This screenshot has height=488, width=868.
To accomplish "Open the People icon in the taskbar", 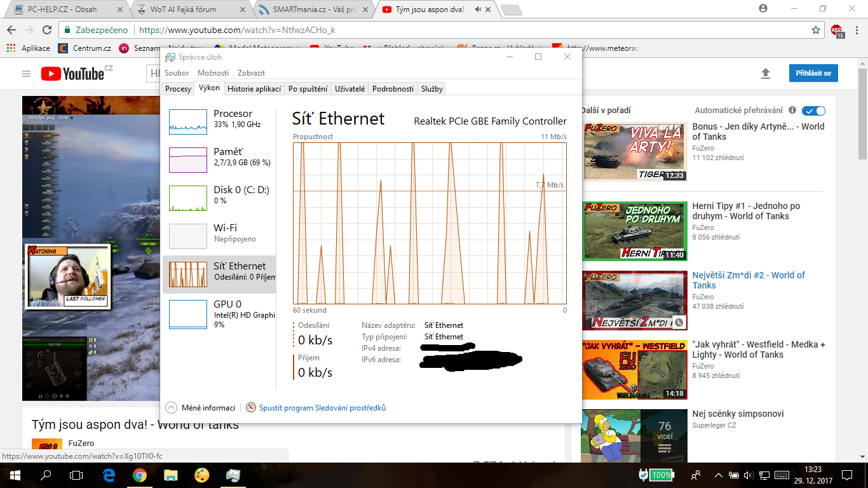I will click(696, 475).
